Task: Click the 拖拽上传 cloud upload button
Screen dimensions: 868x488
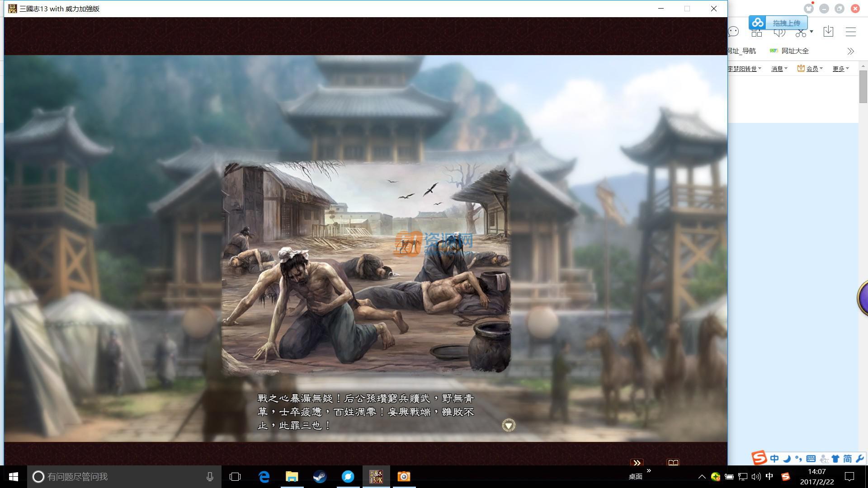Action: coord(778,23)
